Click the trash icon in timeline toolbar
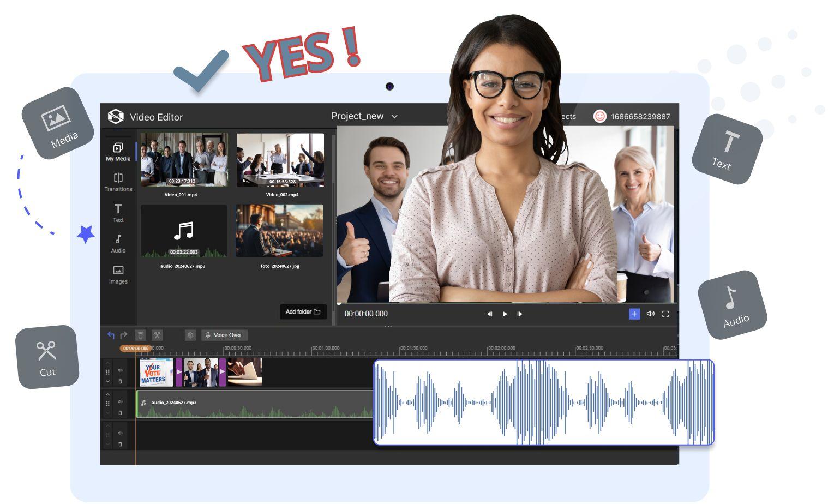The height and width of the screenshot is (504, 828). click(x=140, y=335)
